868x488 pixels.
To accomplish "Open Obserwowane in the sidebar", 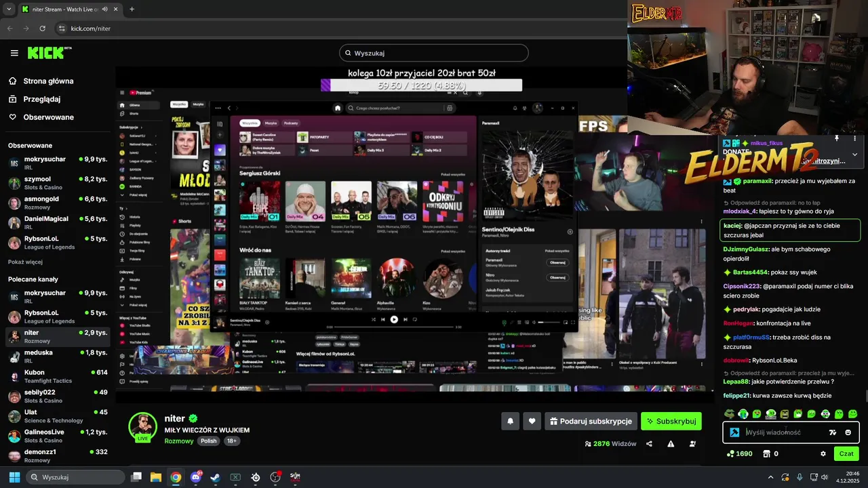I will (49, 117).
